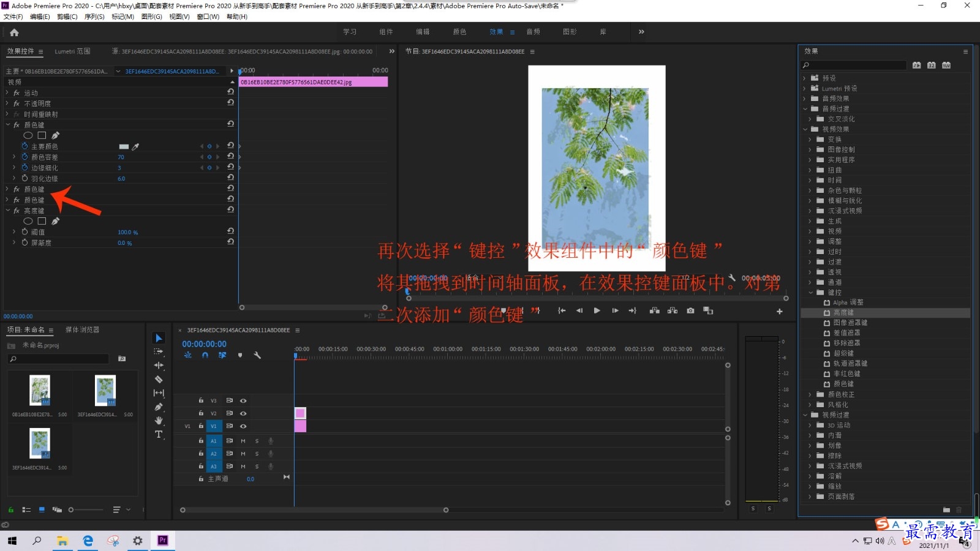The image size is (980, 551).
Task: Open program monitor Button Editor plus
Action: [x=780, y=312]
